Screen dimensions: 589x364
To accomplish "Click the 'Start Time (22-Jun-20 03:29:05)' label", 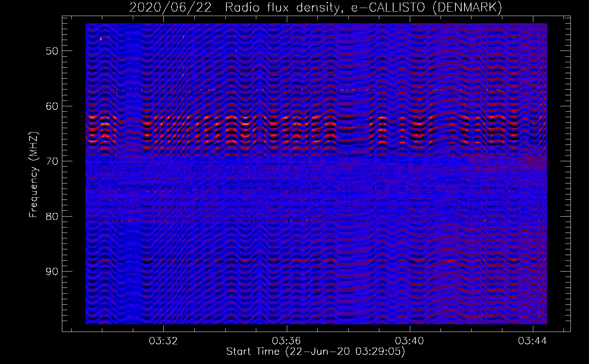I will 316,352.
